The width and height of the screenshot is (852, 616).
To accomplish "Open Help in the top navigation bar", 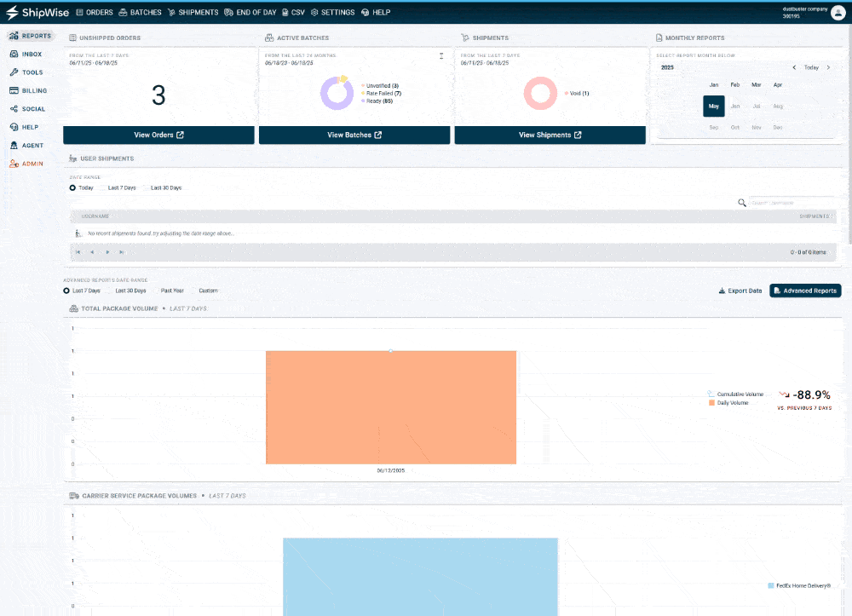I will (376, 12).
